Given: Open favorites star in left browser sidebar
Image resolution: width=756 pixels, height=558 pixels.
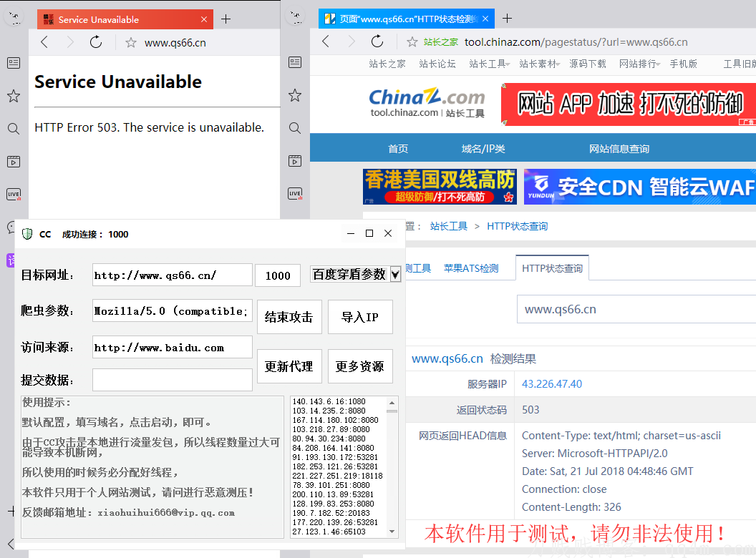Looking at the screenshot, I should (14, 96).
